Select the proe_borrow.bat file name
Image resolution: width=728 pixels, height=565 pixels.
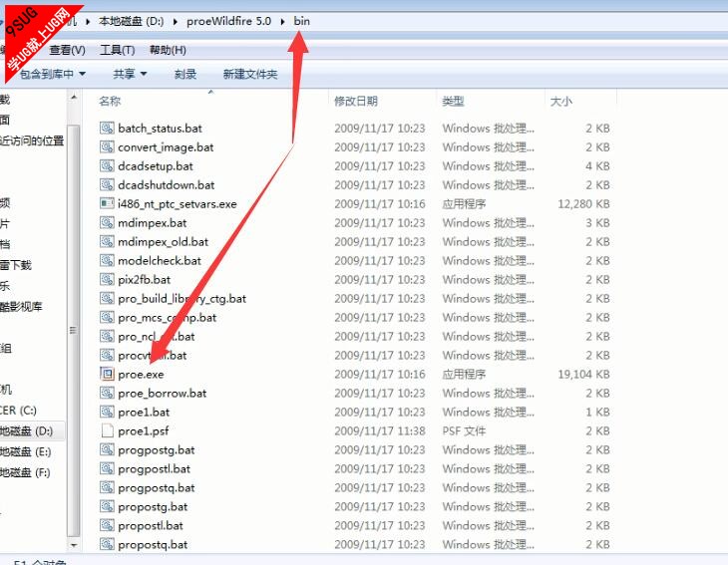coord(162,393)
